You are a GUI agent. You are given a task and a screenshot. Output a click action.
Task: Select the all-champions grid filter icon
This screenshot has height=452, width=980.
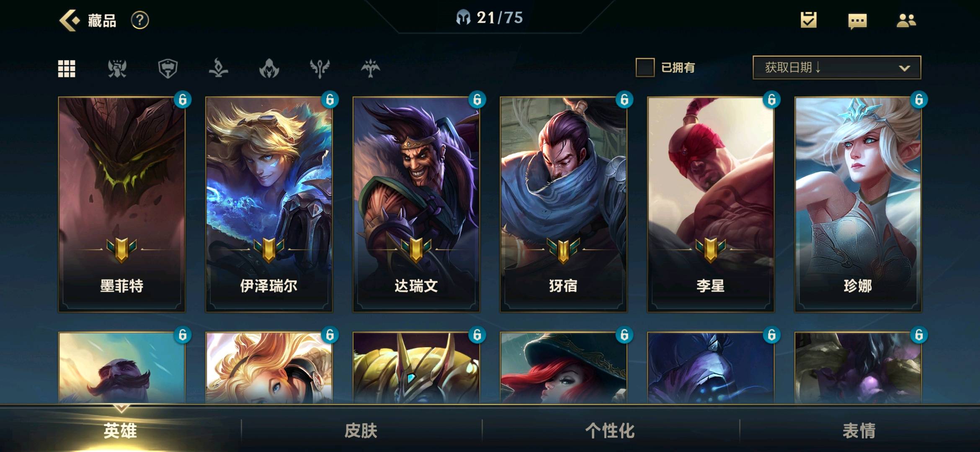pyautogui.click(x=67, y=69)
